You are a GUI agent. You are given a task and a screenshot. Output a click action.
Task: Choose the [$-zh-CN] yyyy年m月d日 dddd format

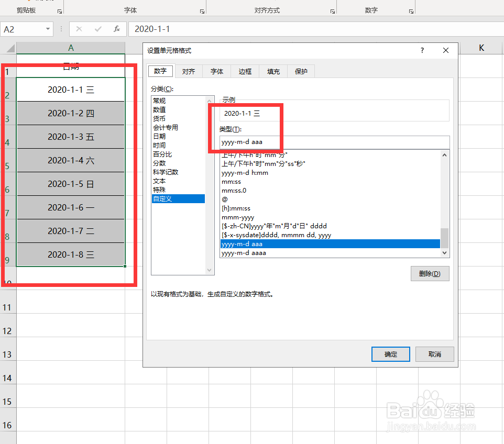(x=330, y=226)
